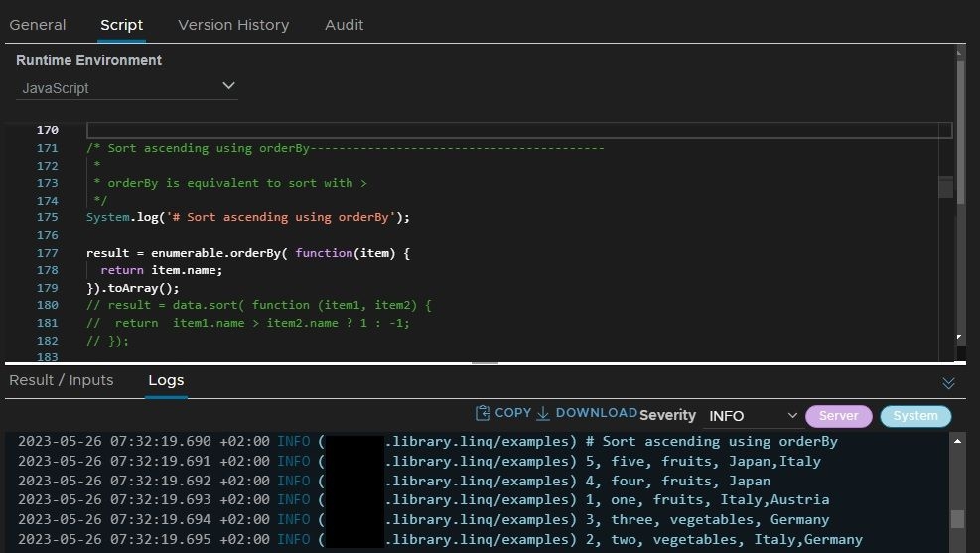The height and width of the screenshot is (553, 980).
Task: Click the comment line 'return item1.name > item2.name'
Action: coord(248,323)
